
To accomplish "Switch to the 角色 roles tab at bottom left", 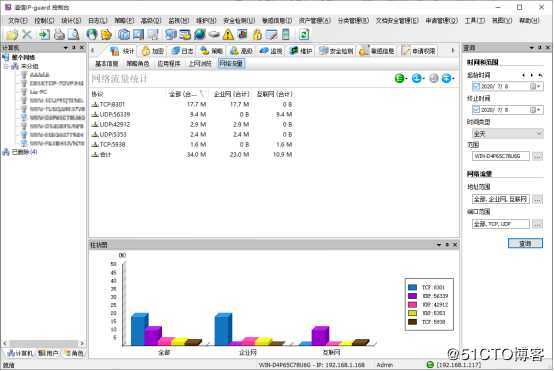I will [x=74, y=353].
